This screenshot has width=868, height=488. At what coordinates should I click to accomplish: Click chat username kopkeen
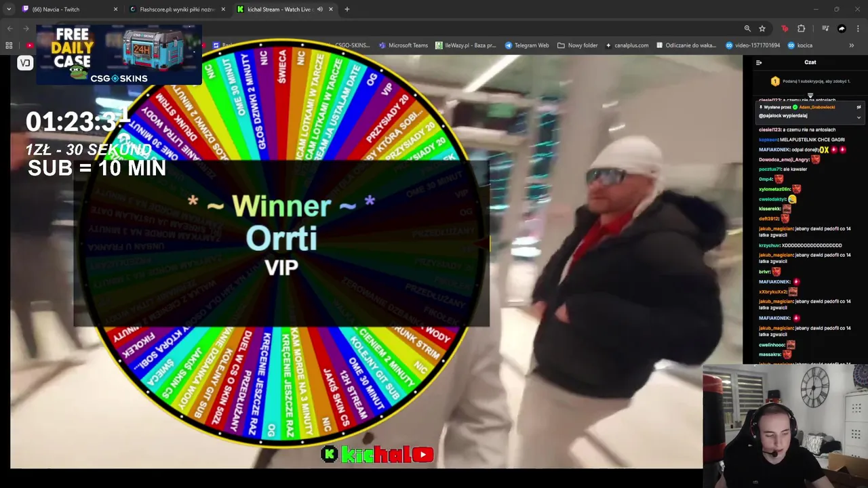[768, 140]
